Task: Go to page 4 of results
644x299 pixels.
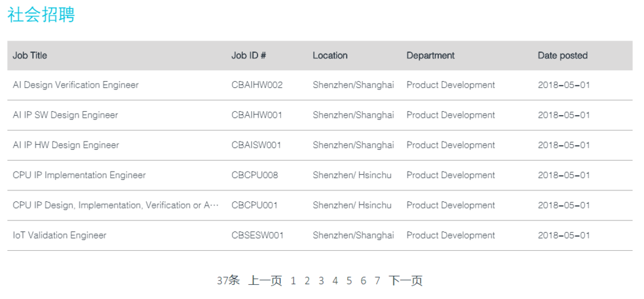Action: click(335, 281)
